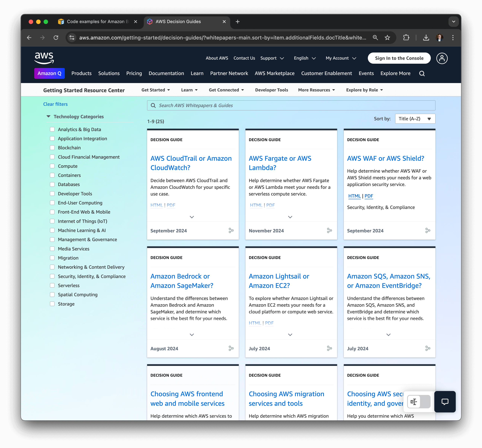This screenshot has height=448, width=482.
Task: Click the Clear filters link
Action: coord(55,104)
